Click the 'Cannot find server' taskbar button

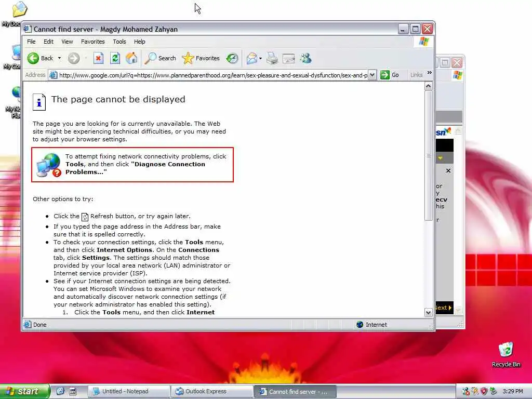tap(295, 391)
